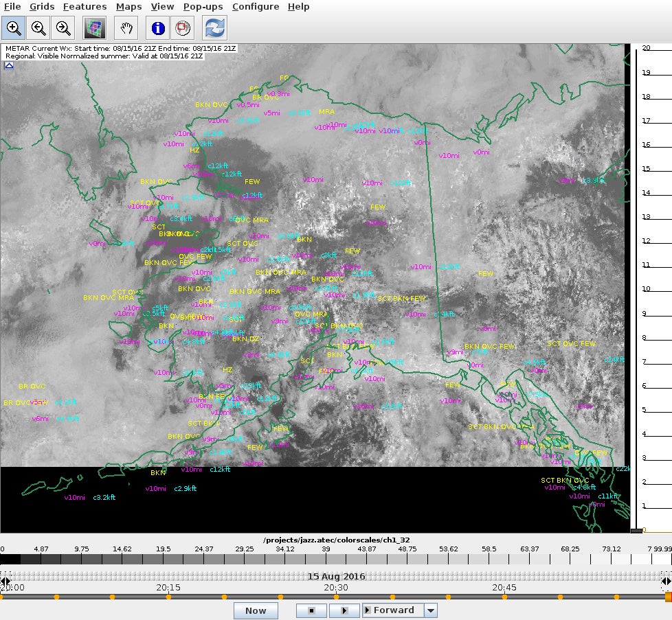
Task: Open the colored grid layers icon
Action: point(94,28)
